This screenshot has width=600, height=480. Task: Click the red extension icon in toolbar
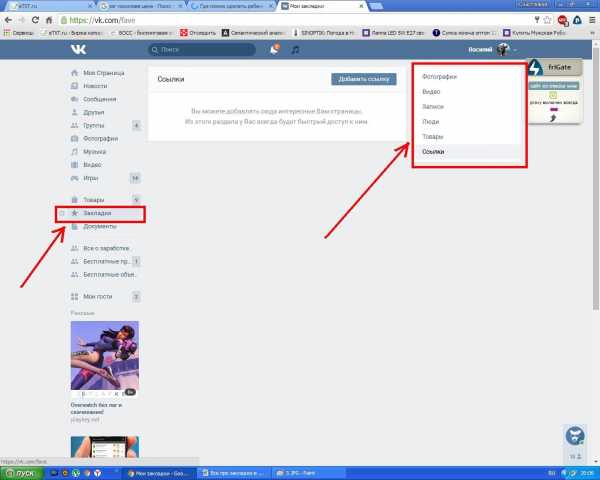(x=562, y=20)
